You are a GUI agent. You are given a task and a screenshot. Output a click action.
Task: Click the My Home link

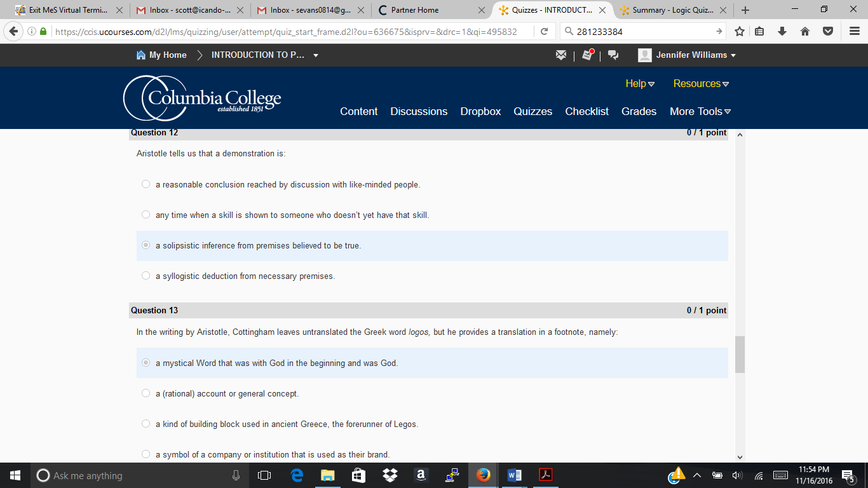[x=168, y=55]
